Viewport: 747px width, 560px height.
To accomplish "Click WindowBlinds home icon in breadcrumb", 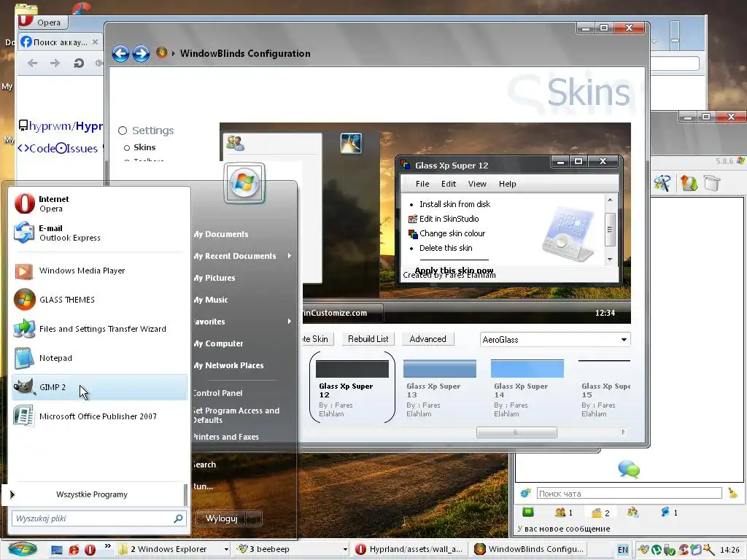I will (161, 52).
